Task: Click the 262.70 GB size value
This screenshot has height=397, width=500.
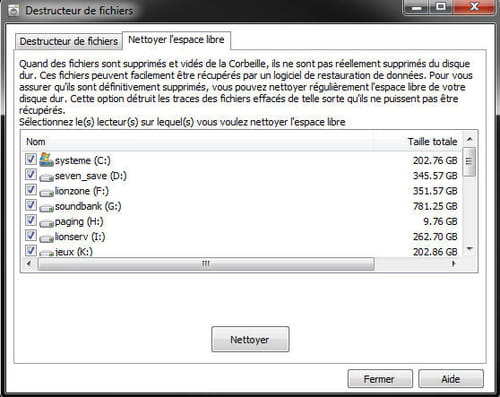Action: [435, 237]
